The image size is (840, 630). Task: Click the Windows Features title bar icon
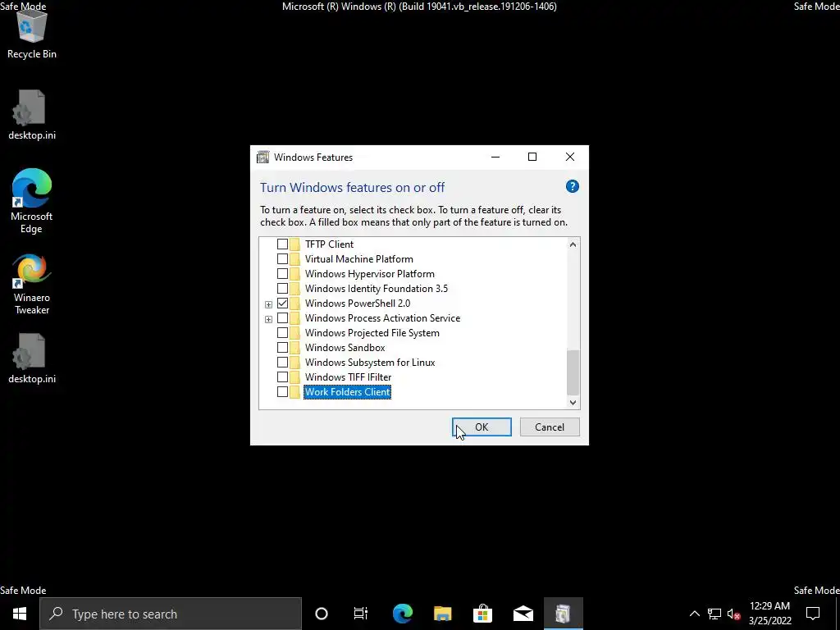(x=262, y=157)
